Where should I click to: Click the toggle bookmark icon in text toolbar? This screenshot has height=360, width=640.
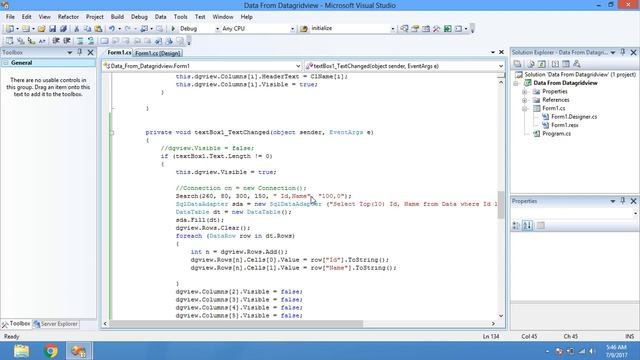coord(104,41)
